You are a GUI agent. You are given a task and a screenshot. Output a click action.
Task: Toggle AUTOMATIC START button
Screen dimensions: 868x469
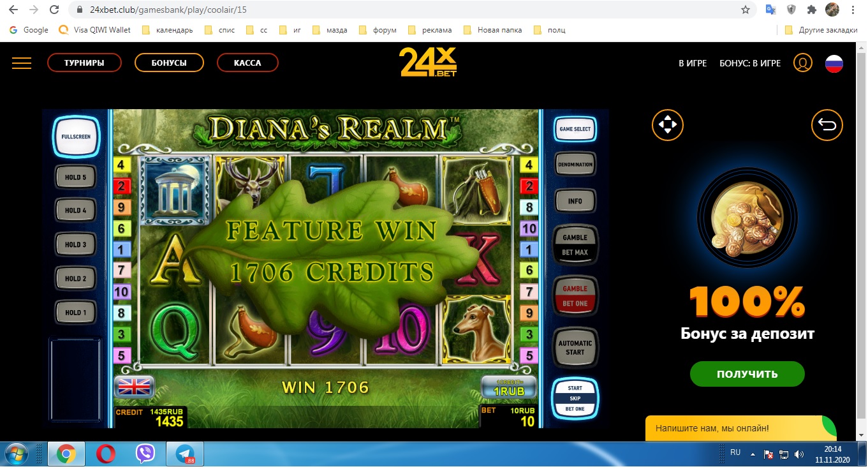click(x=575, y=347)
